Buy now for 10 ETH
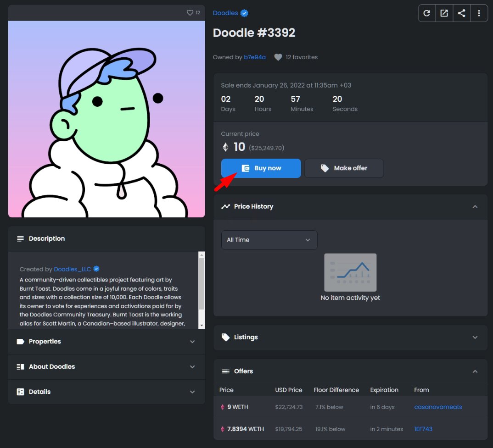This screenshot has width=493, height=448. [261, 168]
